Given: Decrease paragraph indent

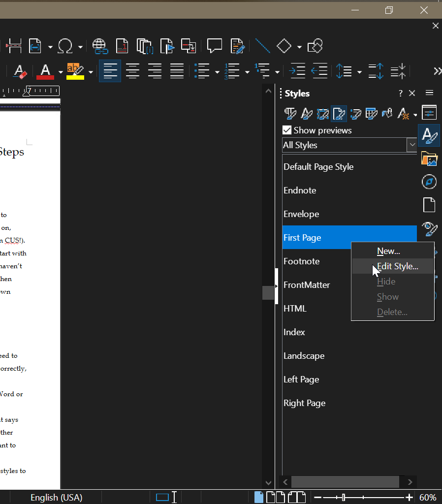Looking at the screenshot, I should click(x=319, y=71).
